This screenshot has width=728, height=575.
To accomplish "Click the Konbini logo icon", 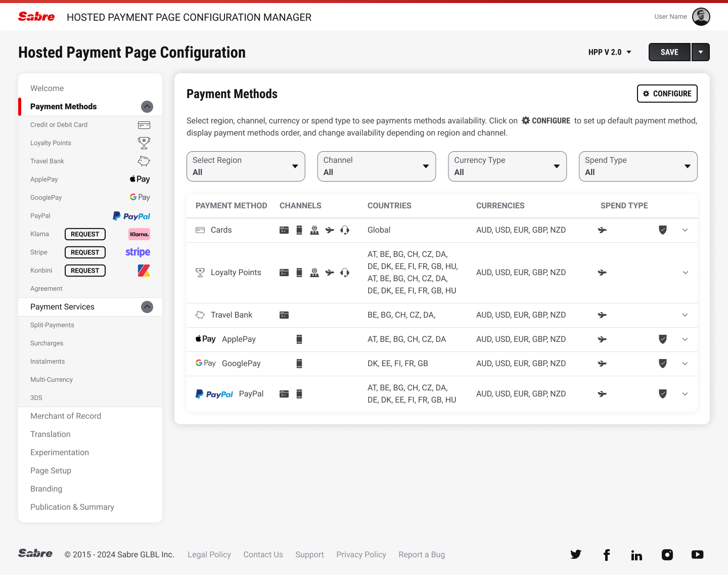I will 144,271.
